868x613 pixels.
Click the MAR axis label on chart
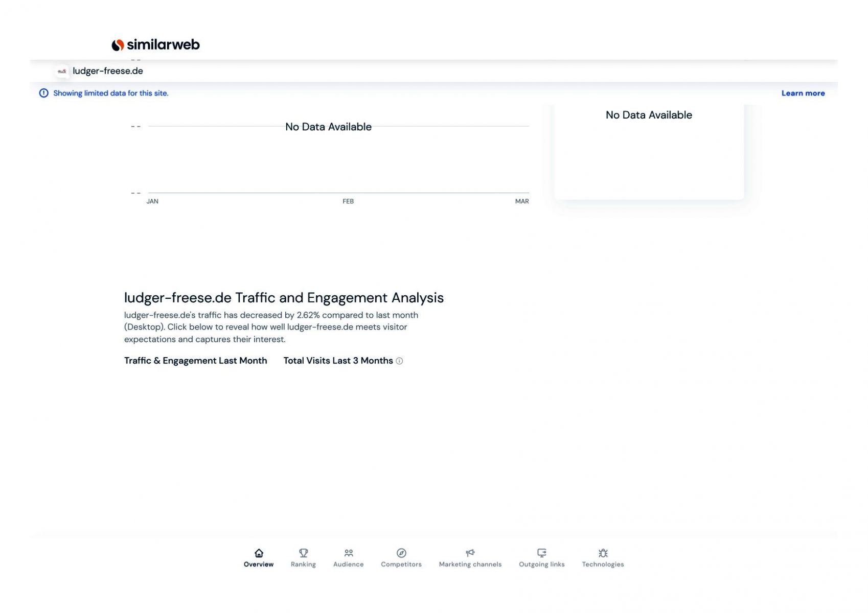(522, 201)
